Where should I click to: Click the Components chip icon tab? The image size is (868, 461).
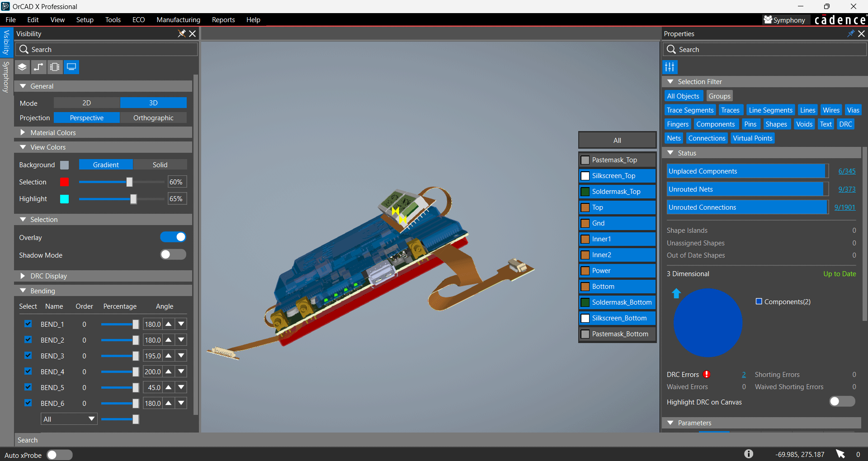point(55,67)
